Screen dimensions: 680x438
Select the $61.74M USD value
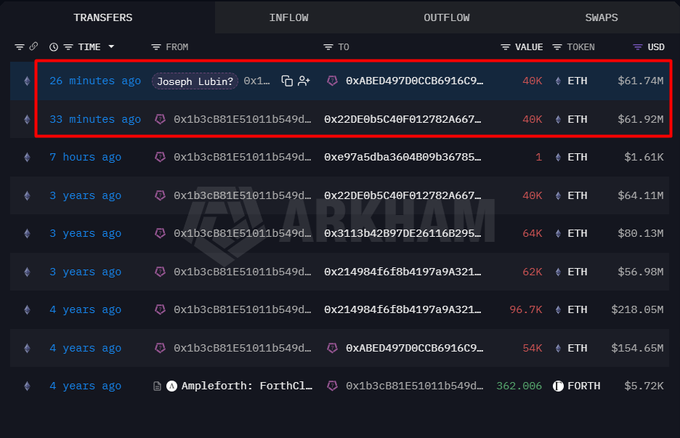pos(641,81)
